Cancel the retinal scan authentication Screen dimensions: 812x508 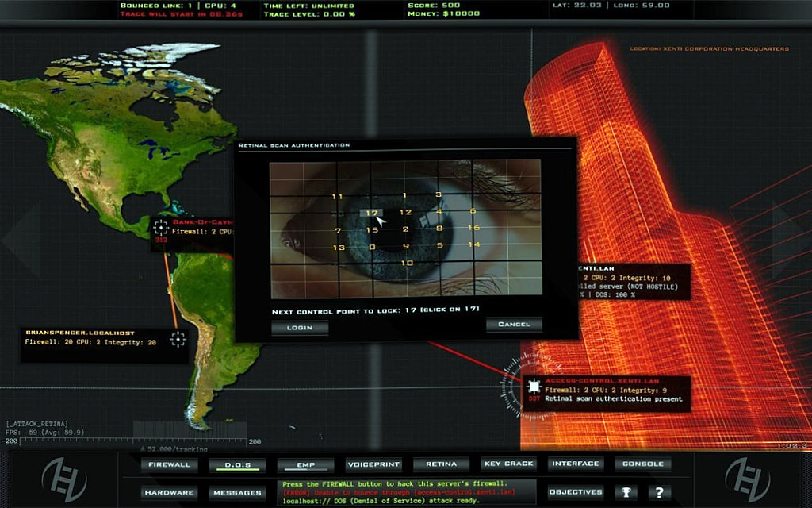(x=514, y=324)
